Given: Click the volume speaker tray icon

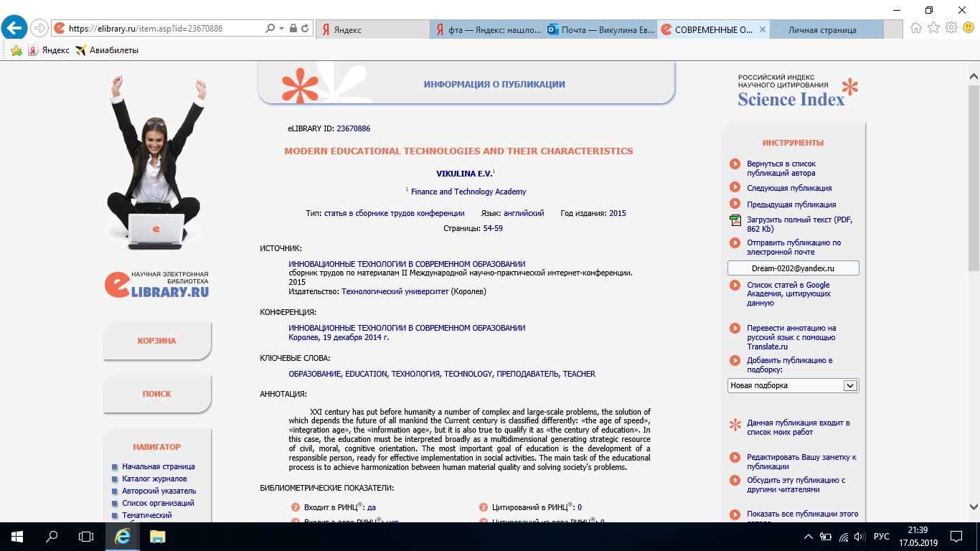Looking at the screenshot, I should (x=859, y=536).
